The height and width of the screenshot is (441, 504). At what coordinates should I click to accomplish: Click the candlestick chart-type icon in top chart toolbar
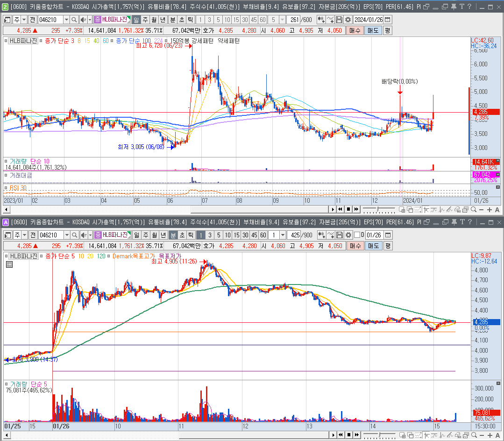coord(321,20)
